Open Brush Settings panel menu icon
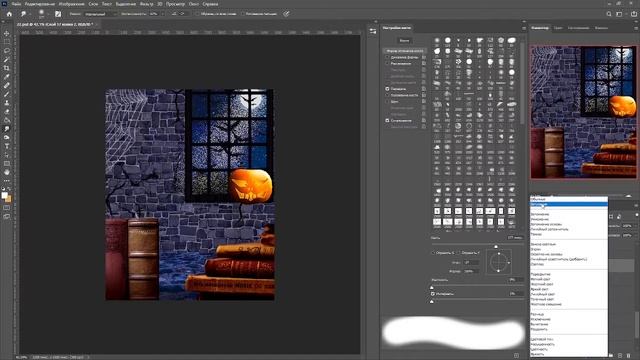Viewport: 640px width, 360px height. [524, 28]
